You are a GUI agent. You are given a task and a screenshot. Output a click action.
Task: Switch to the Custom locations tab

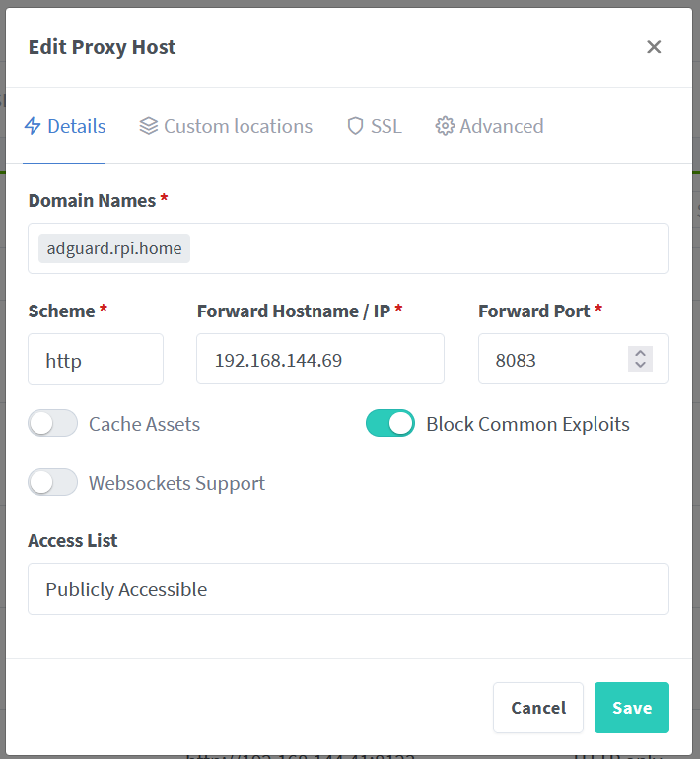(237, 126)
